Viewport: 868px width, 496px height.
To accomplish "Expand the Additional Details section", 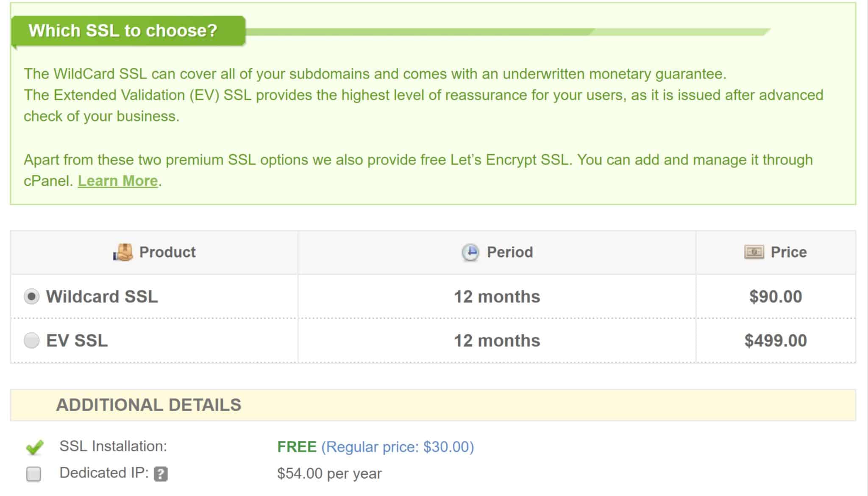I will point(148,405).
